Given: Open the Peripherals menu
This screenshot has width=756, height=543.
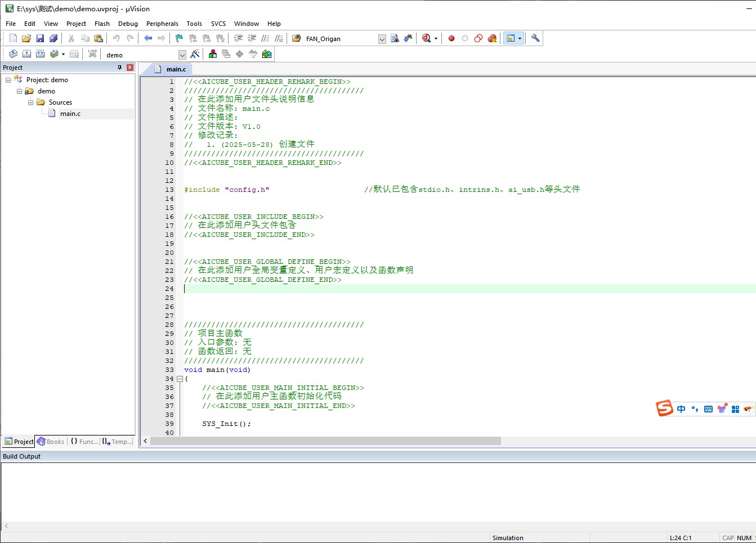Looking at the screenshot, I should (x=162, y=24).
